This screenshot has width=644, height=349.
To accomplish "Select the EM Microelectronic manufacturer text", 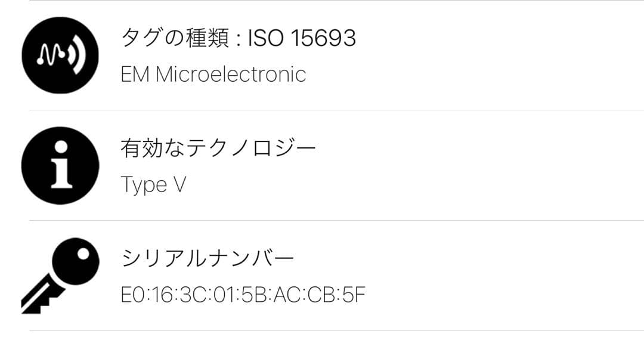I will coord(213,74).
